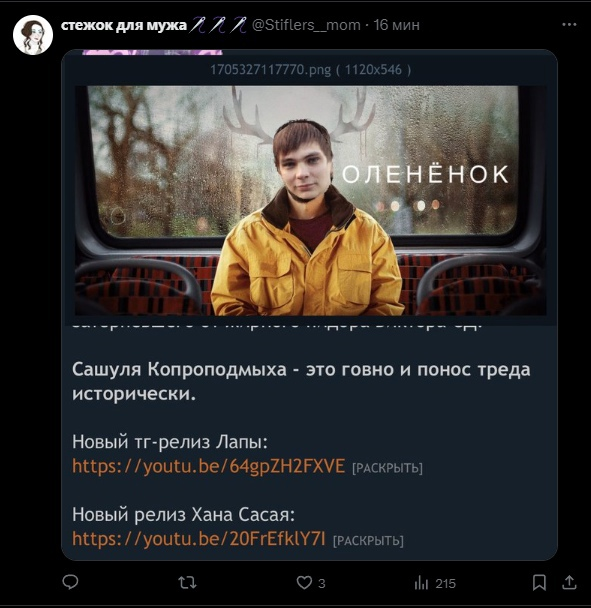The width and height of the screenshot is (591, 608).
Task: Reply to the post via the speech bubble
Action: 70,582
